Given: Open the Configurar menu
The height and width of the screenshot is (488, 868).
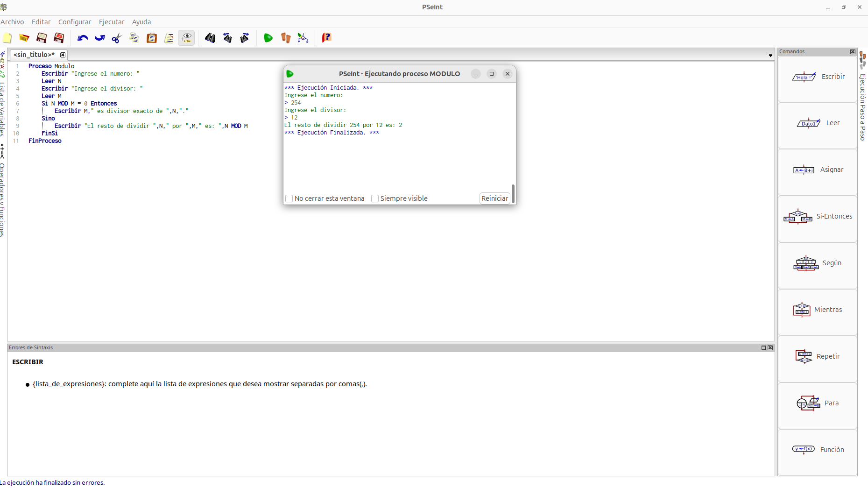Looking at the screenshot, I should 75,22.
